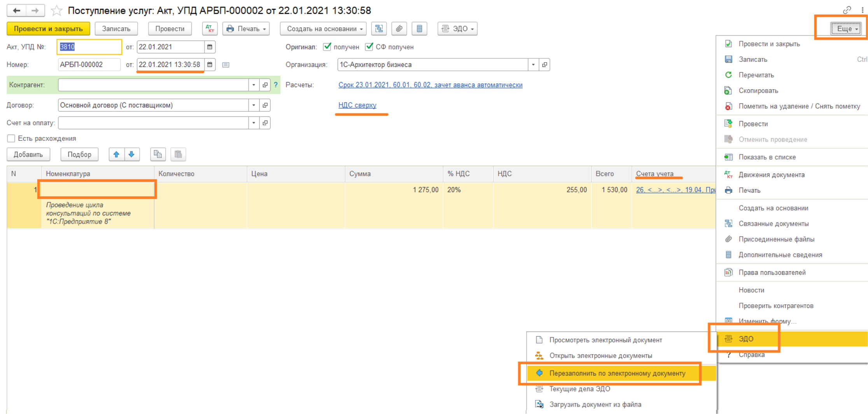This screenshot has height=414, width=868.
Task: Add document to favorites with star
Action: (x=57, y=11)
